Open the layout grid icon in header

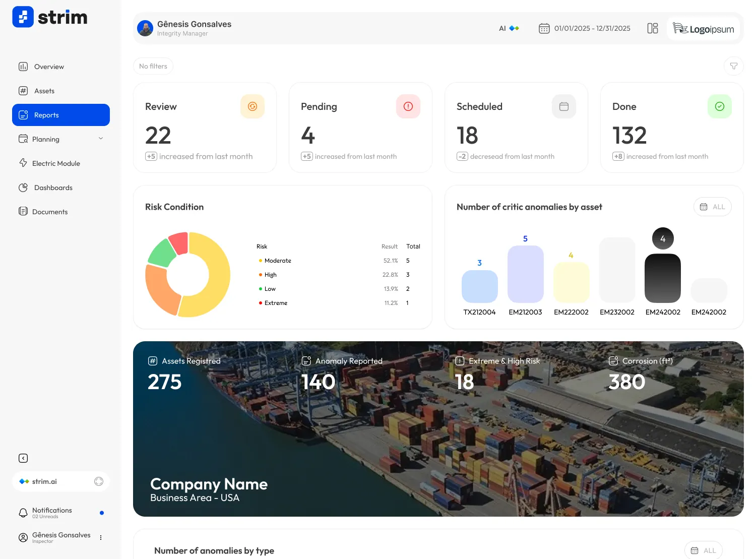coord(653,28)
